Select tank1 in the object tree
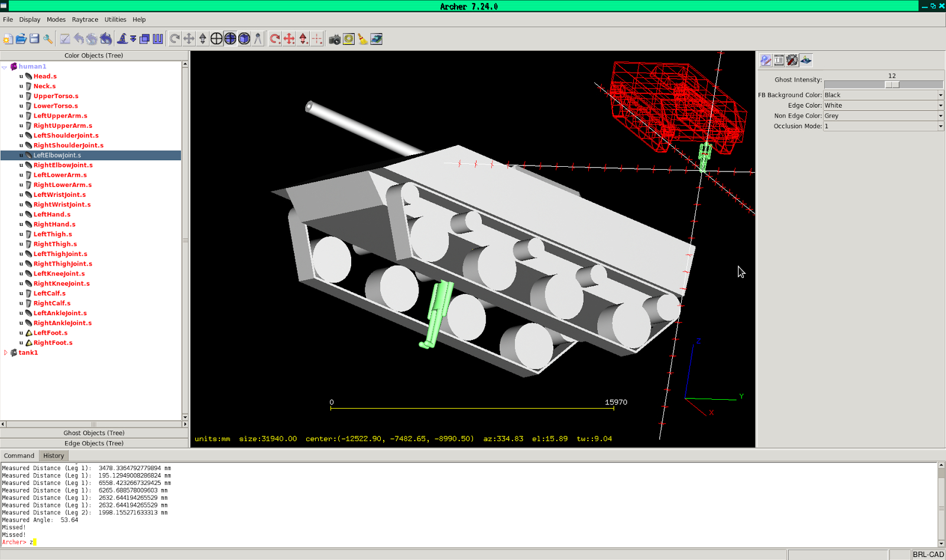 pyautogui.click(x=28, y=352)
